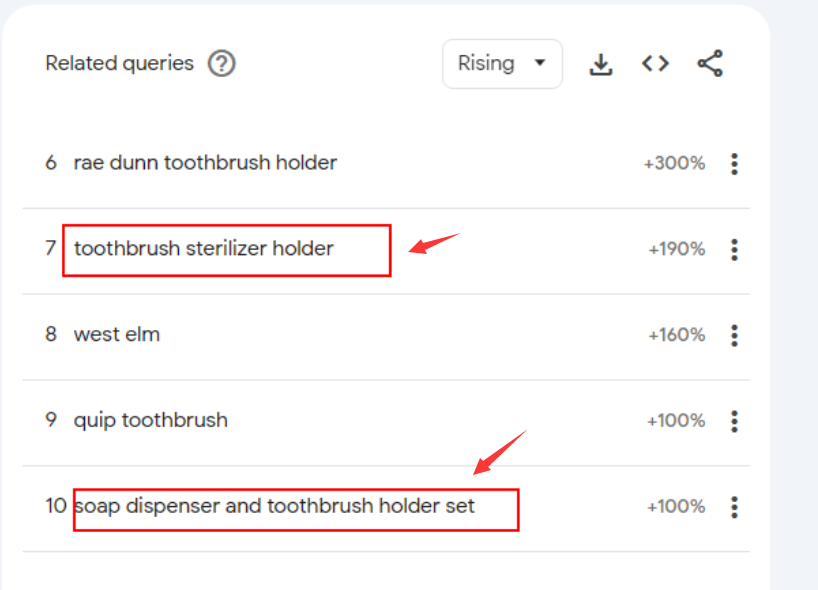
Task: Download the related queries CSV
Action: tap(601, 64)
